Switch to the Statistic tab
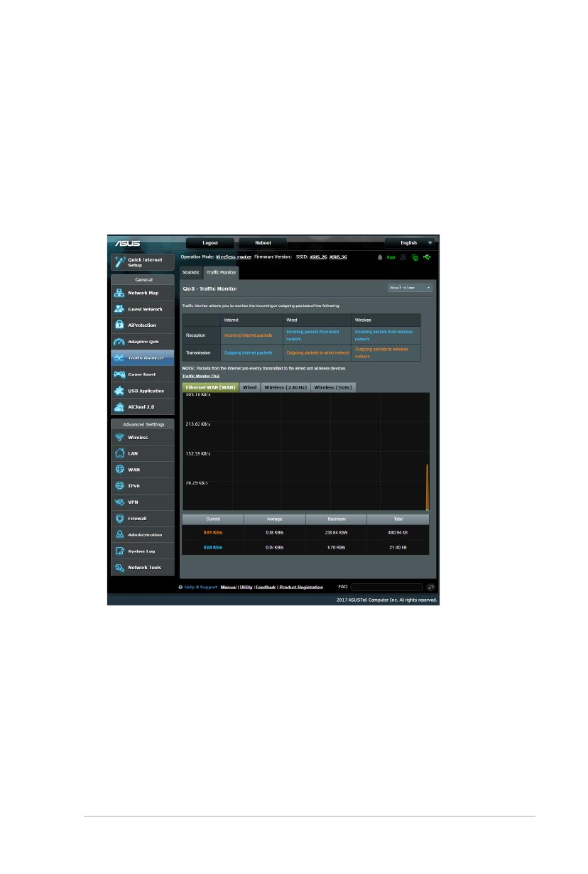The width and height of the screenshot is (588, 874). click(191, 272)
